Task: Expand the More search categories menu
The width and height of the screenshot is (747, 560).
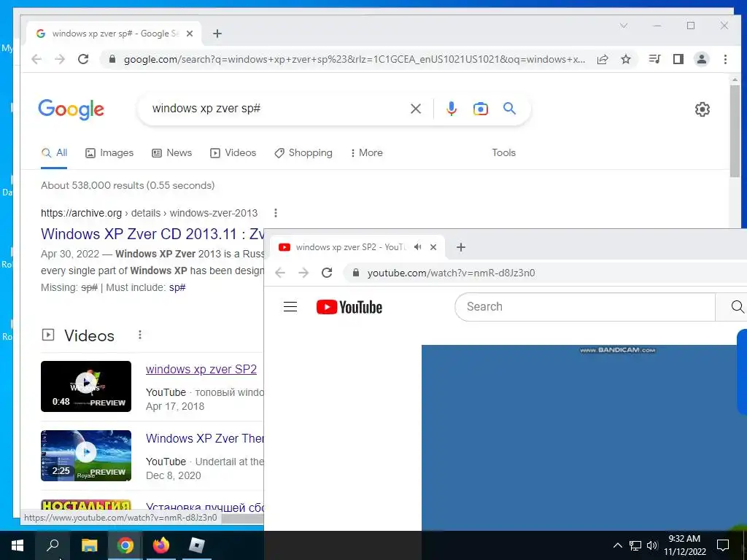Action: 366,153
